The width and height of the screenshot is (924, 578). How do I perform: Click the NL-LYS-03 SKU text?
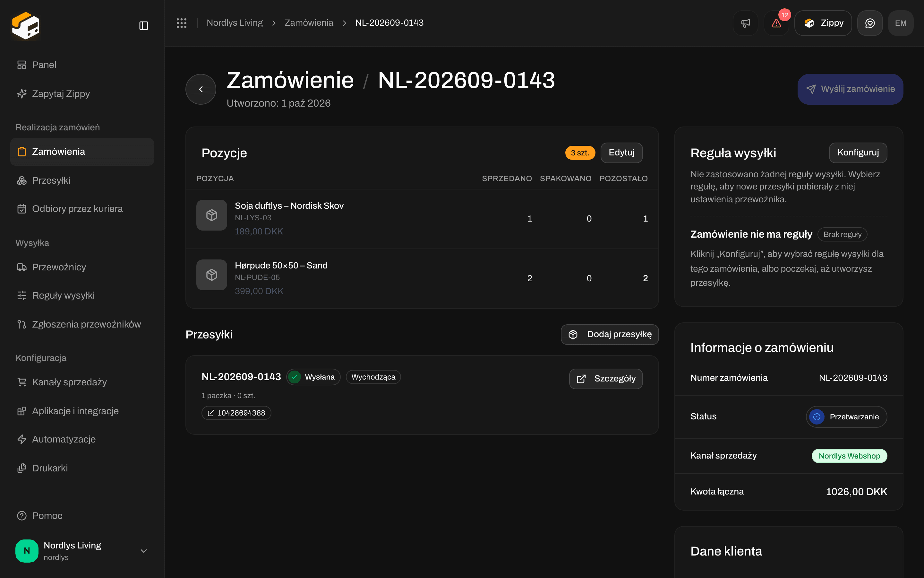tap(253, 218)
